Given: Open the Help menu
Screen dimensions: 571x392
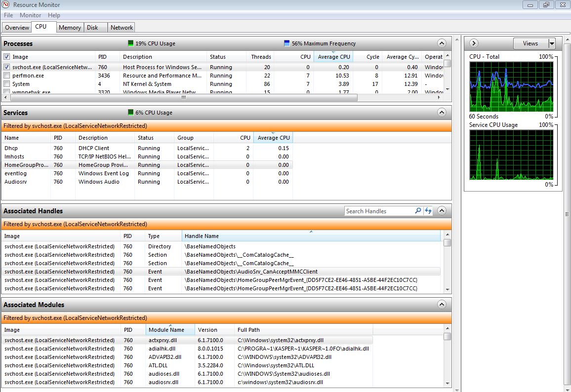Looking at the screenshot, I should coord(54,15).
